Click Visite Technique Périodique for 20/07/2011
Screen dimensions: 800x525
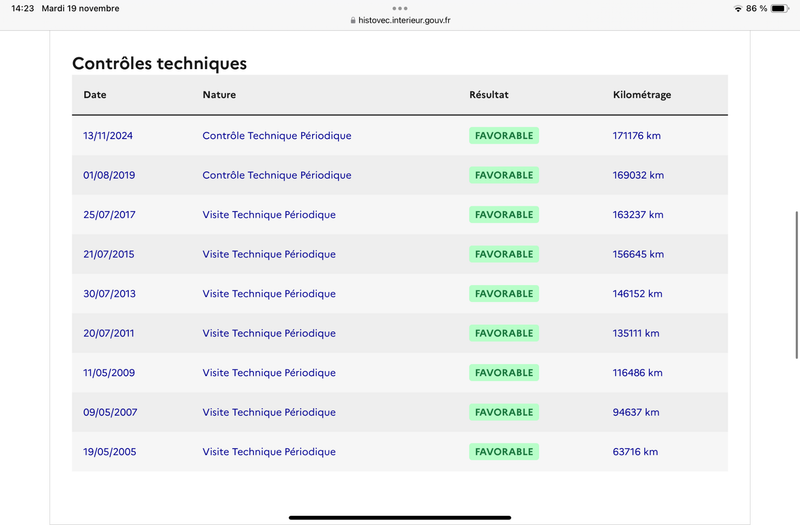point(269,333)
